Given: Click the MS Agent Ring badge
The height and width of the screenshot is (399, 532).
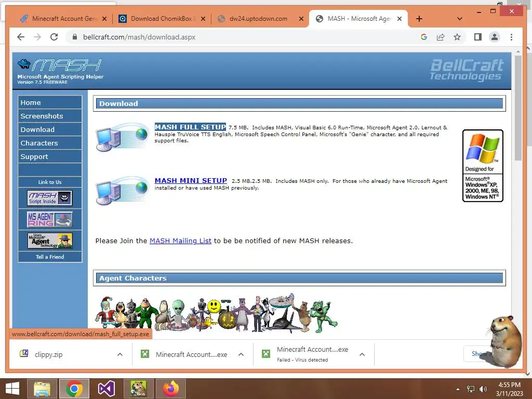Looking at the screenshot, I should pos(50,219).
